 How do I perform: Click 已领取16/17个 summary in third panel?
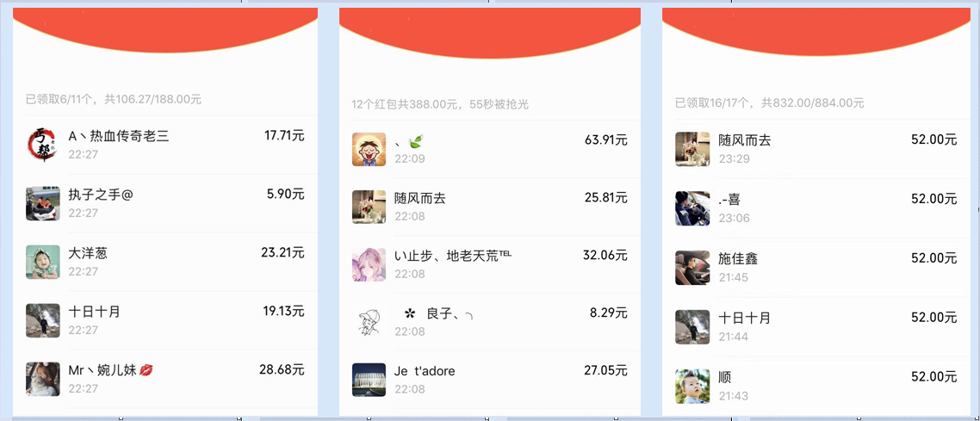coord(770,102)
